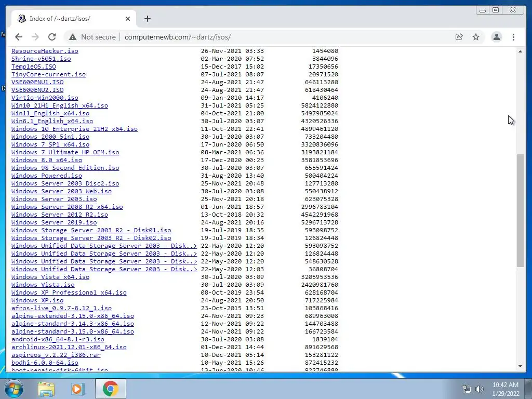Open the Shrine-v5051.iso link
532x399 pixels.
point(41,59)
